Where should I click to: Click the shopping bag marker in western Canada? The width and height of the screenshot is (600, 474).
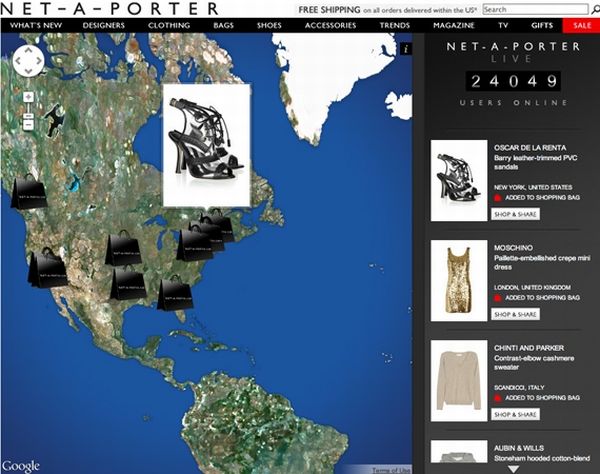tap(28, 191)
